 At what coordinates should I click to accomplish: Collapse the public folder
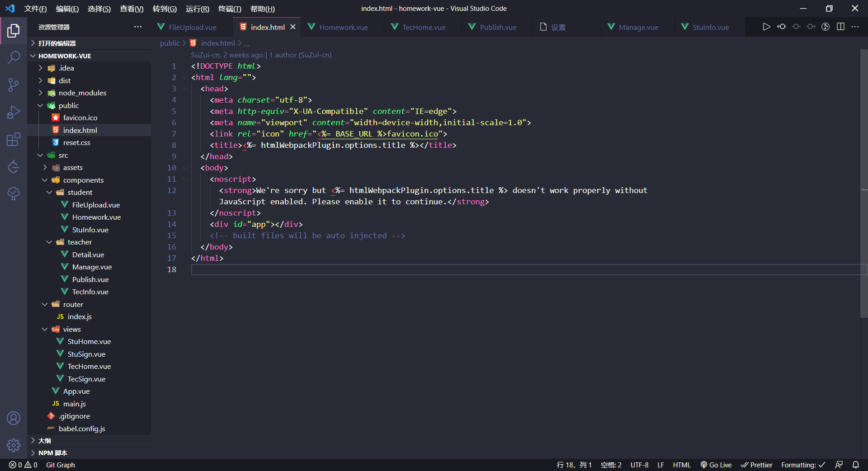68,105
